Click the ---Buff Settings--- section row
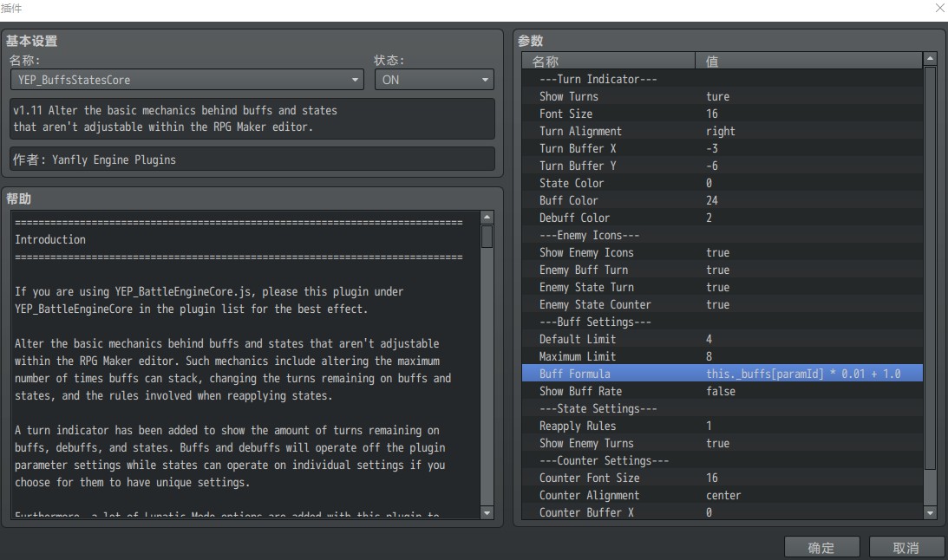The height and width of the screenshot is (560, 948). click(722, 322)
